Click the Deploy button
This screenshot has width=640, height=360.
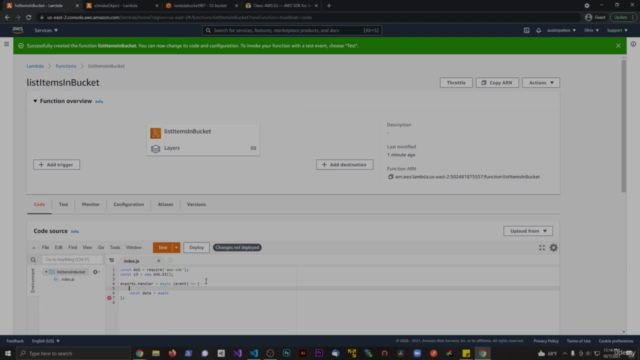click(x=196, y=248)
